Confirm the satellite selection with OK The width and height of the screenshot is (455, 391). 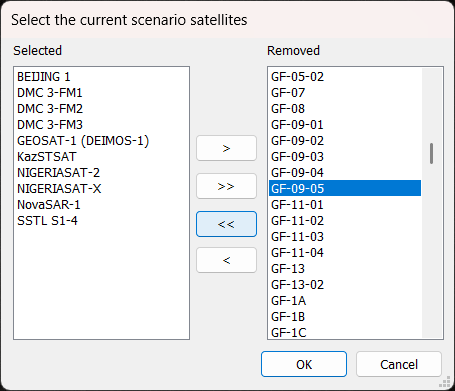tap(304, 364)
